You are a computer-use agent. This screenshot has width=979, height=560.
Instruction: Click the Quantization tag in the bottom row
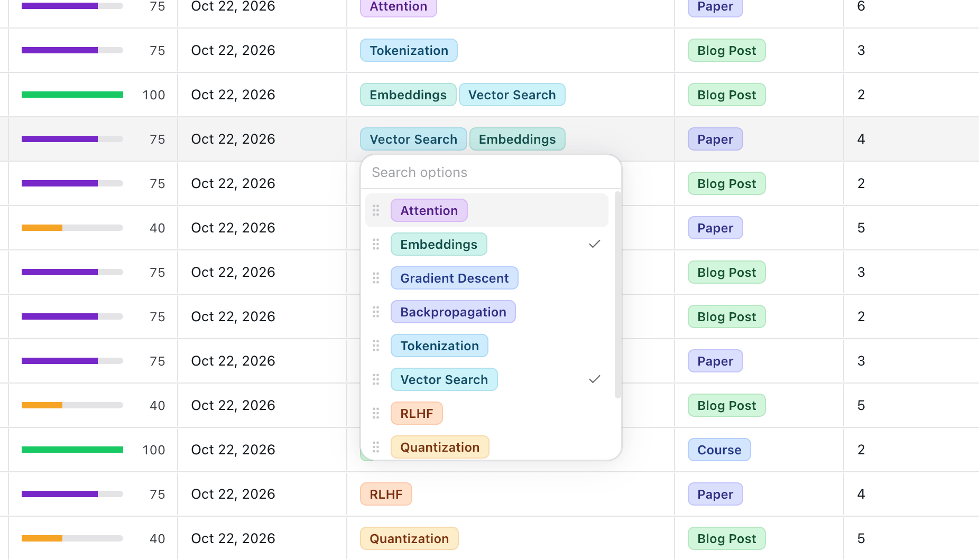point(409,538)
